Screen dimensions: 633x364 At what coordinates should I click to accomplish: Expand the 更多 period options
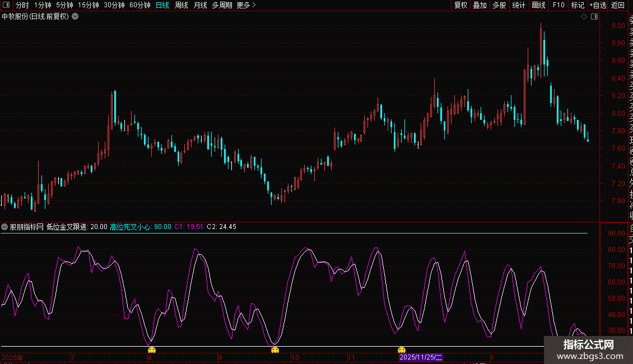[x=246, y=5]
